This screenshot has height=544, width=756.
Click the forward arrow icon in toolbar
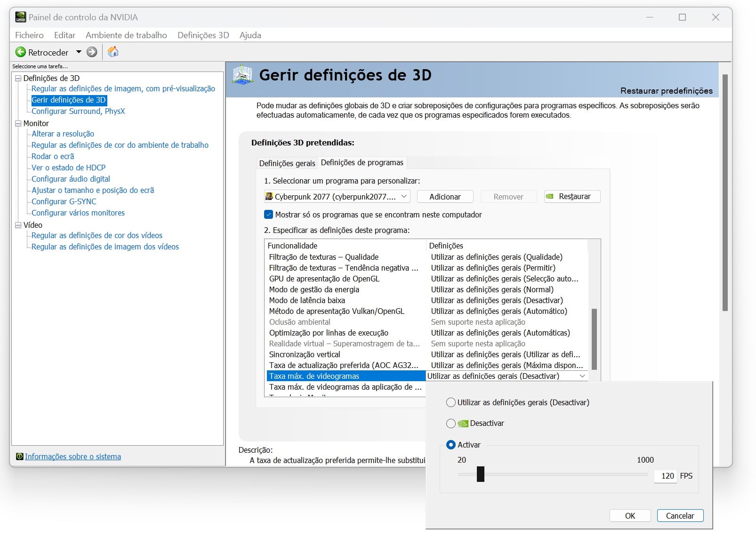[92, 52]
